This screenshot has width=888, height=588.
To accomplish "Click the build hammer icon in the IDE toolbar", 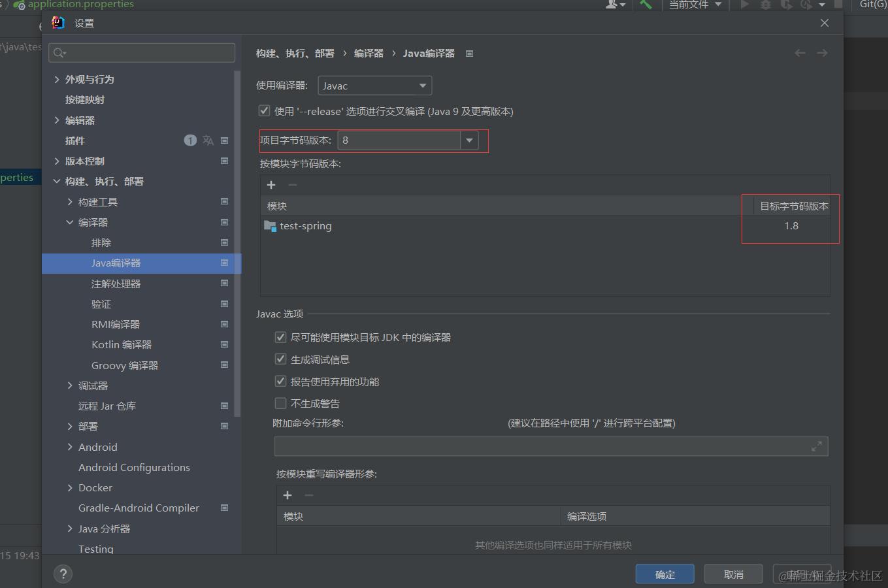I will tap(646, 5).
